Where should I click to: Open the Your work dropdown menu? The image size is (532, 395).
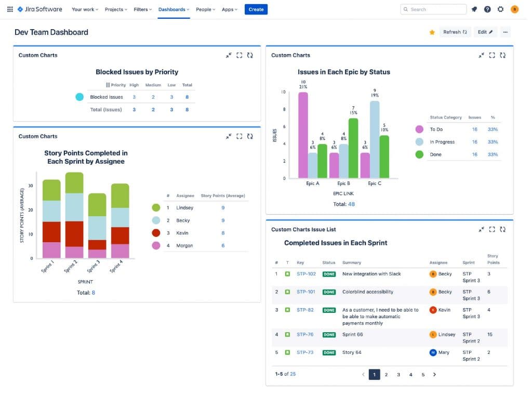(x=85, y=9)
